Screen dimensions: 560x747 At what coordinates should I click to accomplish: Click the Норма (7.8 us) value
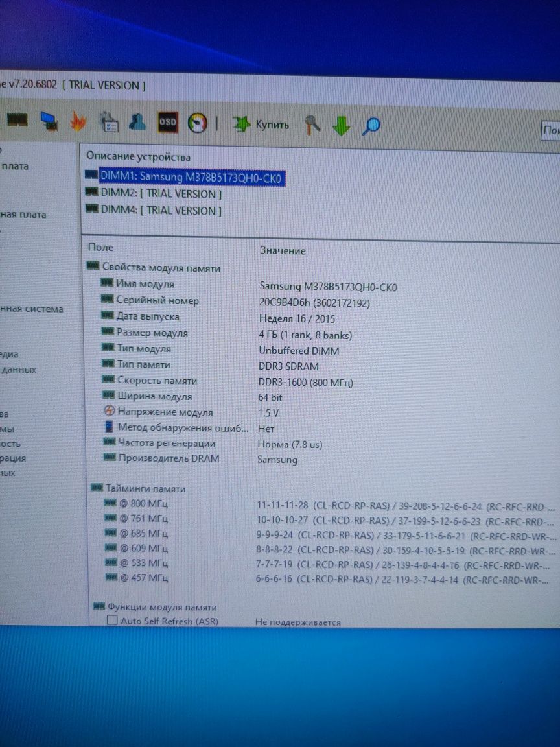[x=290, y=444]
